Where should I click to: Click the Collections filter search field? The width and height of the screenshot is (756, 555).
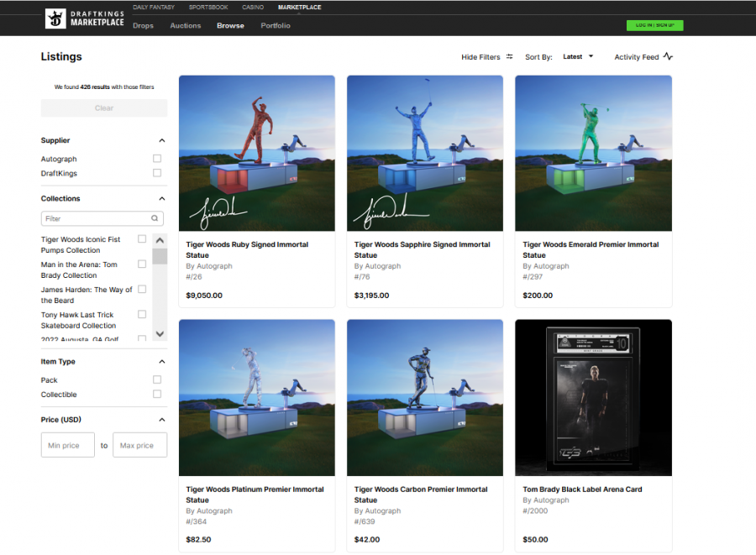point(102,218)
